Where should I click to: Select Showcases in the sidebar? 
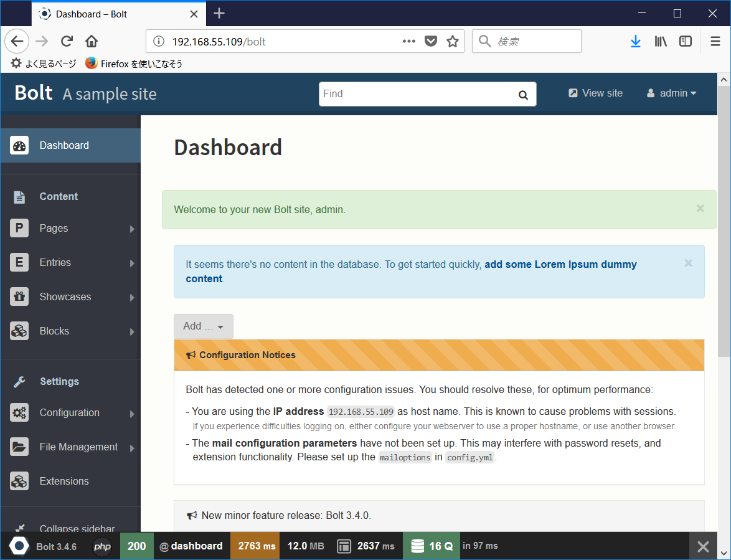coord(70,297)
